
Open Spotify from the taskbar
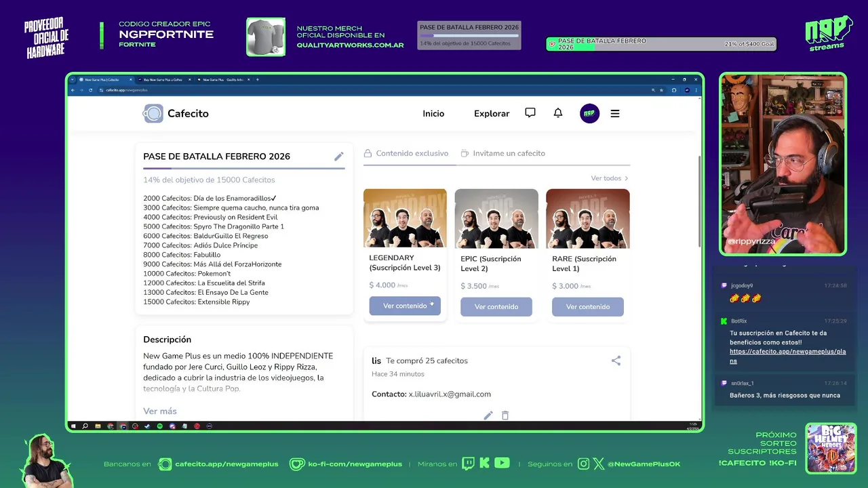click(160, 426)
